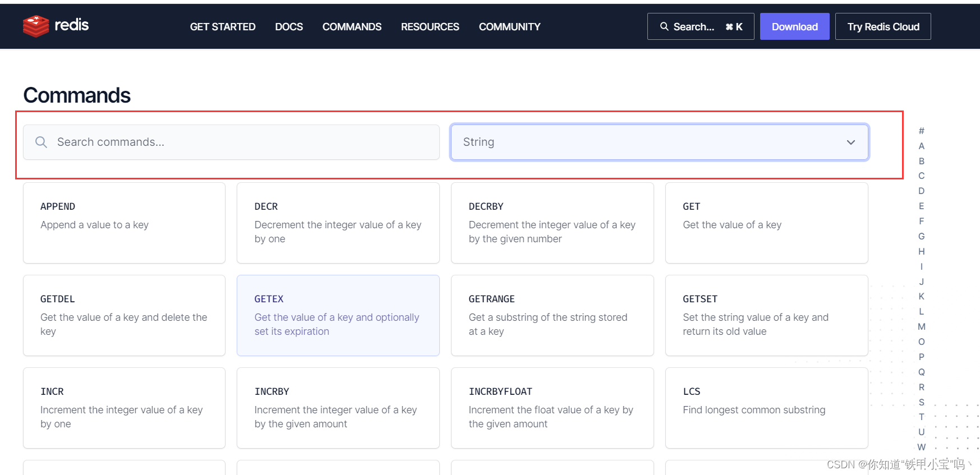
Task: Jump to letter C in alphabet index
Action: tap(921, 176)
